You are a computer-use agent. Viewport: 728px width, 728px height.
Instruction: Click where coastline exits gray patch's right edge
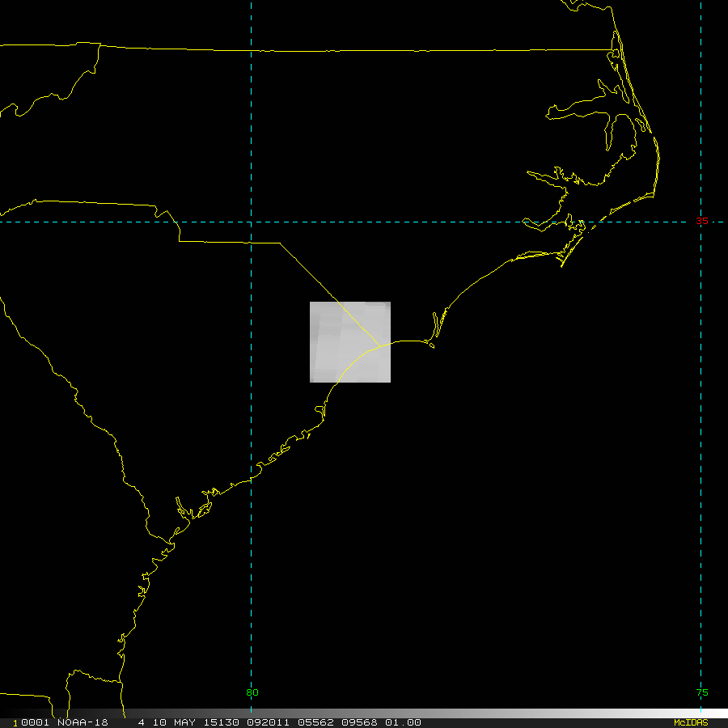[391, 344]
